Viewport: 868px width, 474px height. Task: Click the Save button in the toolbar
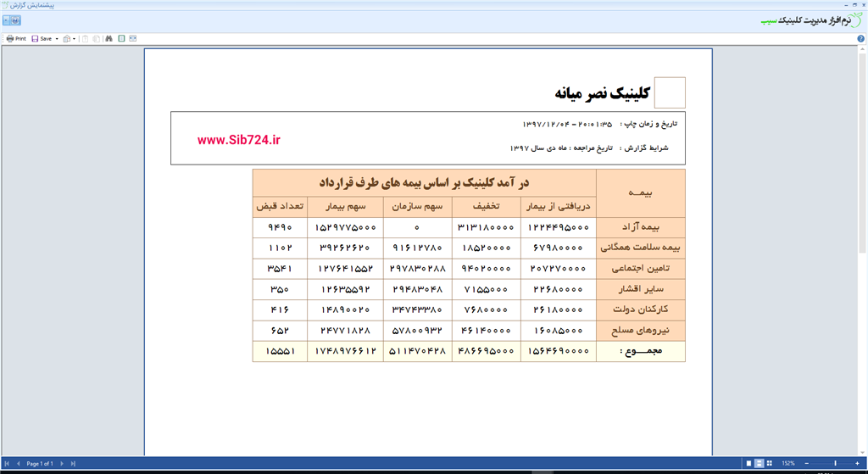click(x=42, y=38)
